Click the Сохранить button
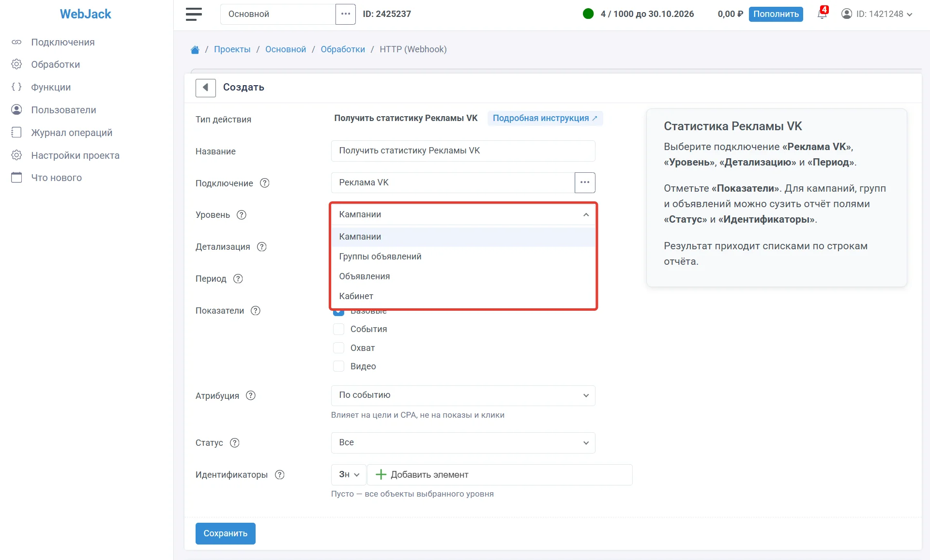930x560 pixels. coord(226,533)
